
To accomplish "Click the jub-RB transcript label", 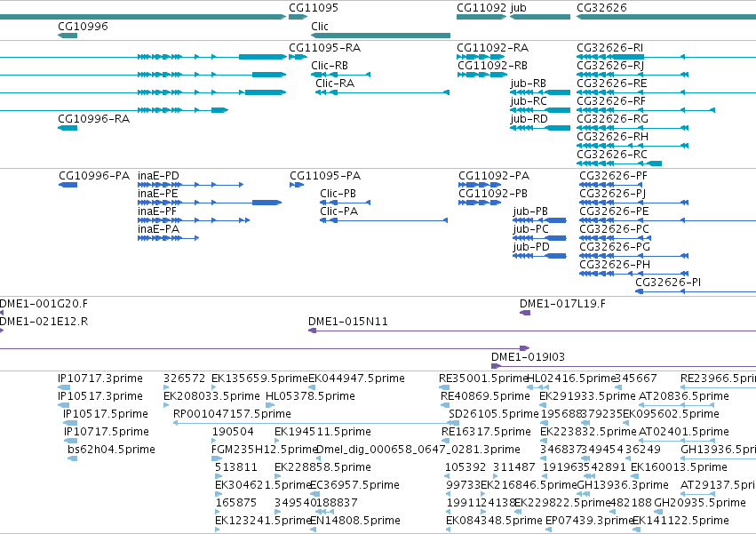I will pos(529,84).
